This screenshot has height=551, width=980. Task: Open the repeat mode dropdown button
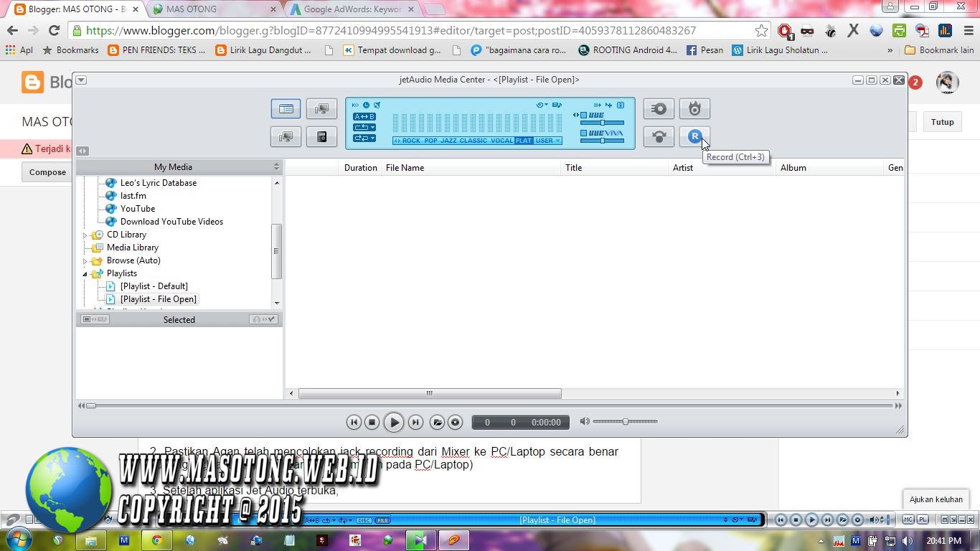(364, 127)
